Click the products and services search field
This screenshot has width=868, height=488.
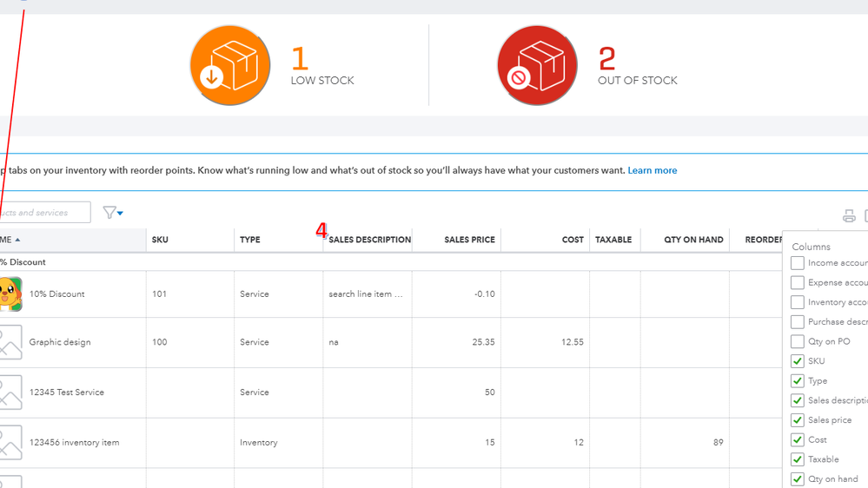[43, 213]
